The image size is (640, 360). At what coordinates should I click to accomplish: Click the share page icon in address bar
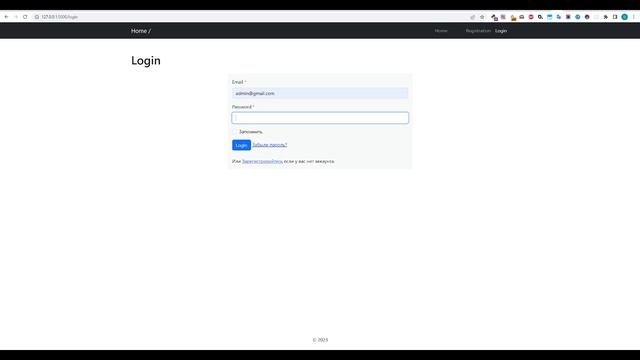473,17
